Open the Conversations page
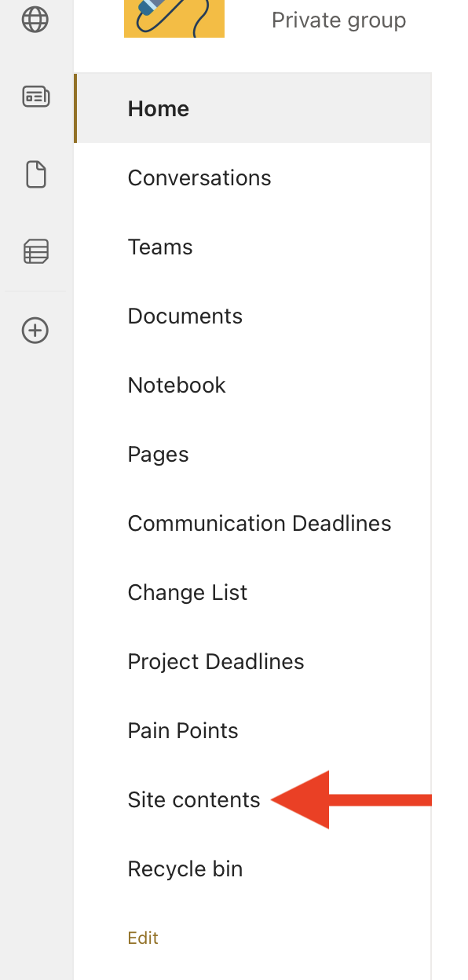This screenshot has width=468, height=980. [x=199, y=177]
